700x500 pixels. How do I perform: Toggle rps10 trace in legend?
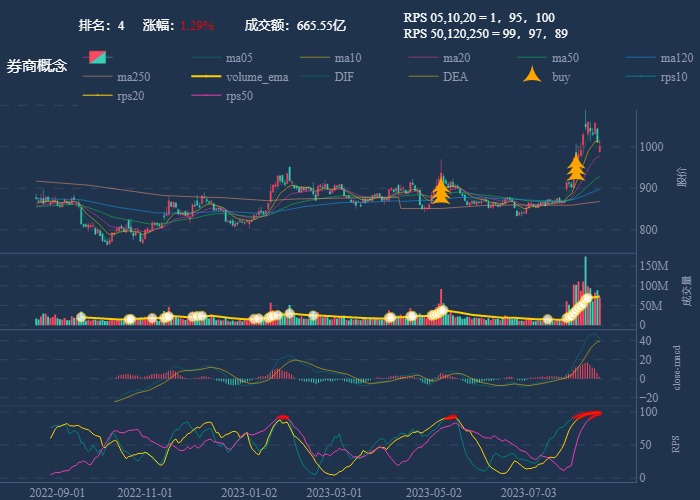coord(674,76)
